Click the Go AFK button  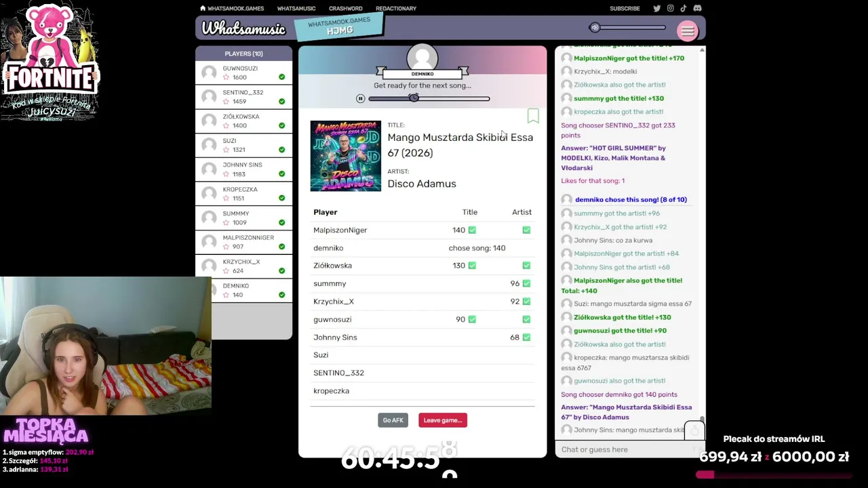[x=393, y=420]
